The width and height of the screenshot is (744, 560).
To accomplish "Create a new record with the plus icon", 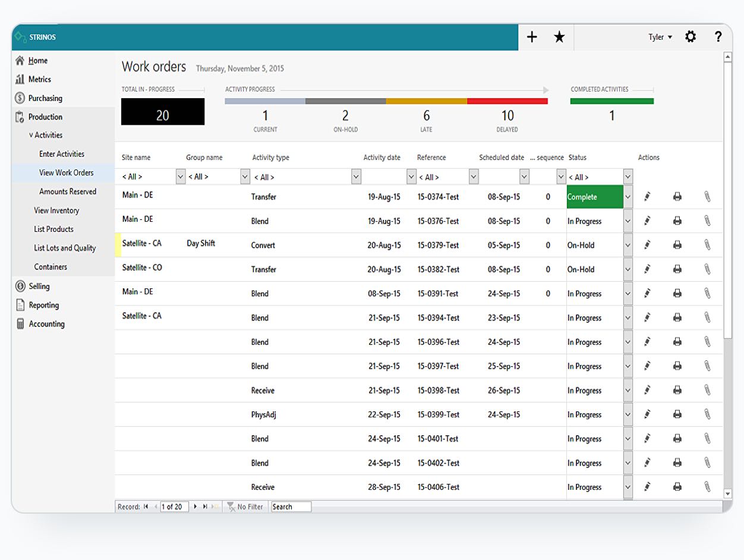I will click(532, 36).
